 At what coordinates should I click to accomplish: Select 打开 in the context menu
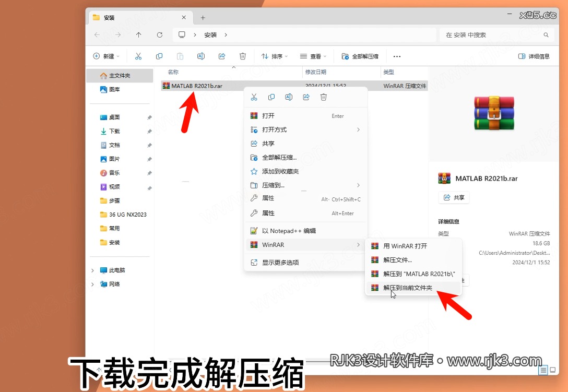pyautogui.click(x=306, y=116)
